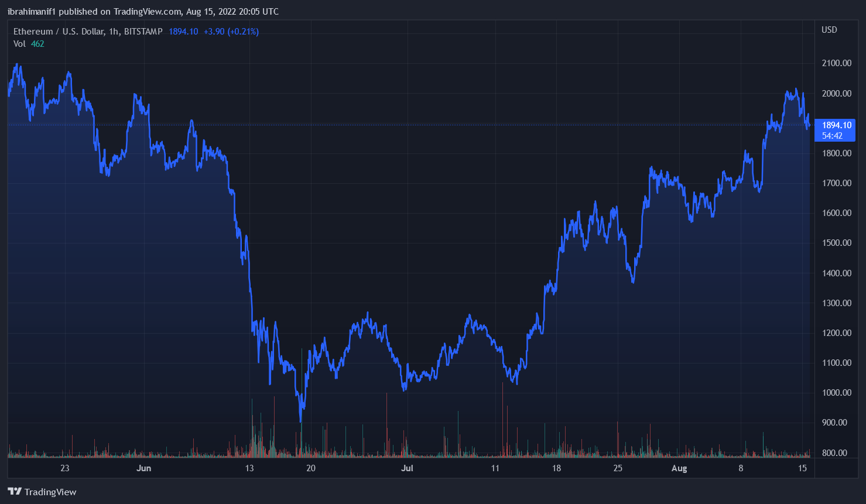Click the 13 date label on time axis

249,468
